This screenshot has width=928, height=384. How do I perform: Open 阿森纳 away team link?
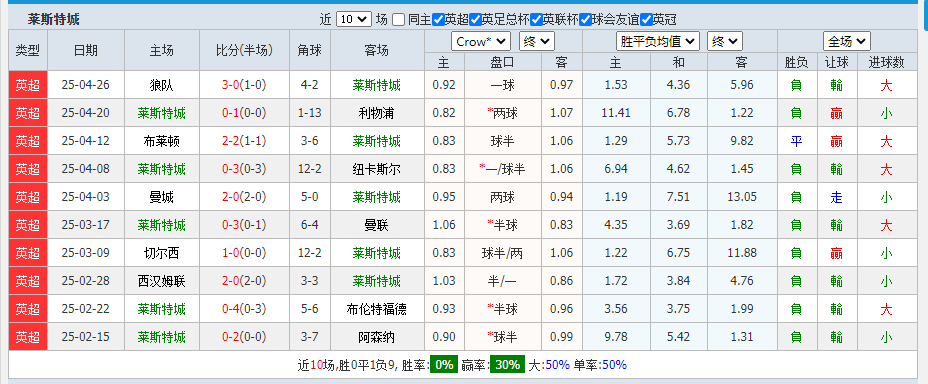tap(376, 337)
